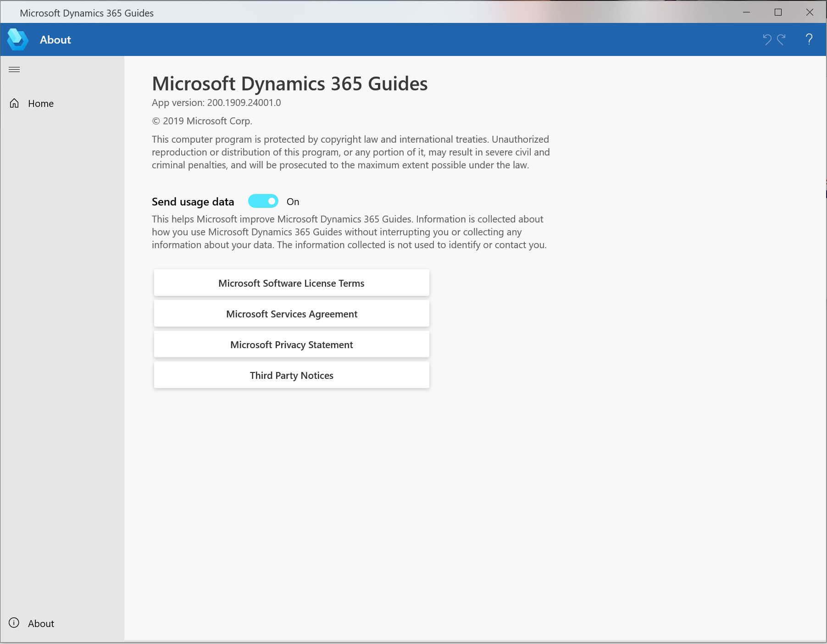Click the Dynamics 365 Guides logo icon

click(x=18, y=39)
